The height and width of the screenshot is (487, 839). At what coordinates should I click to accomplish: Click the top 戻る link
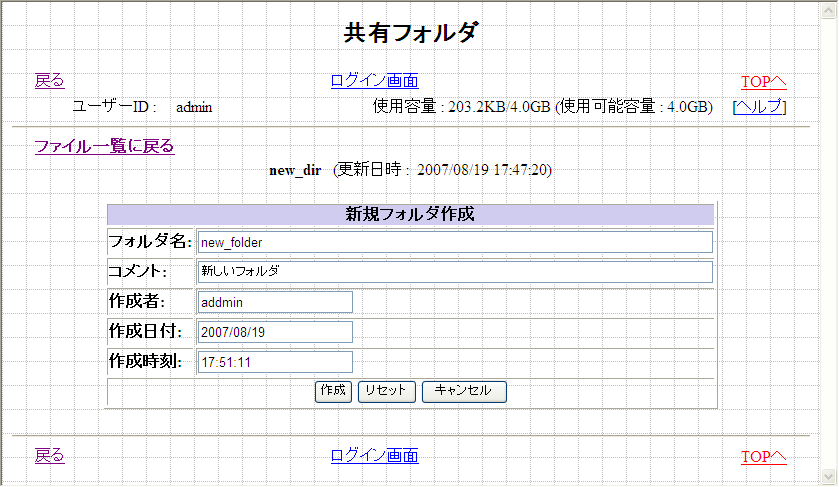coord(49,81)
